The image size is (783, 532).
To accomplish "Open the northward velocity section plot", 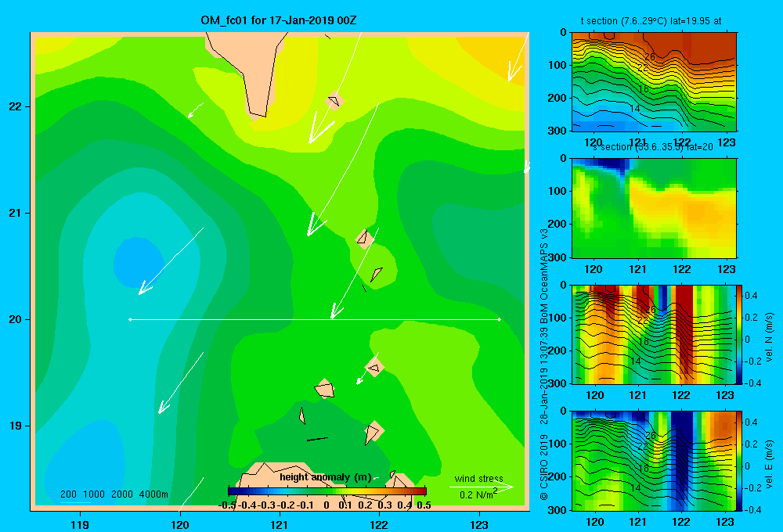I will (x=654, y=334).
